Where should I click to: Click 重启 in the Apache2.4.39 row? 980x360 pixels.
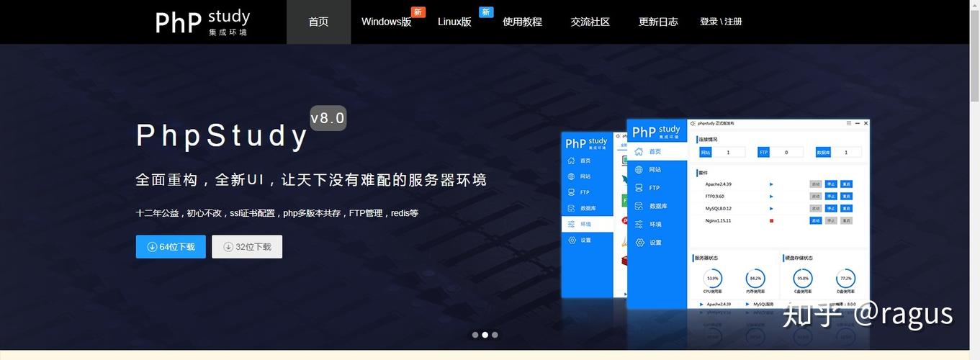[x=846, y=184]
